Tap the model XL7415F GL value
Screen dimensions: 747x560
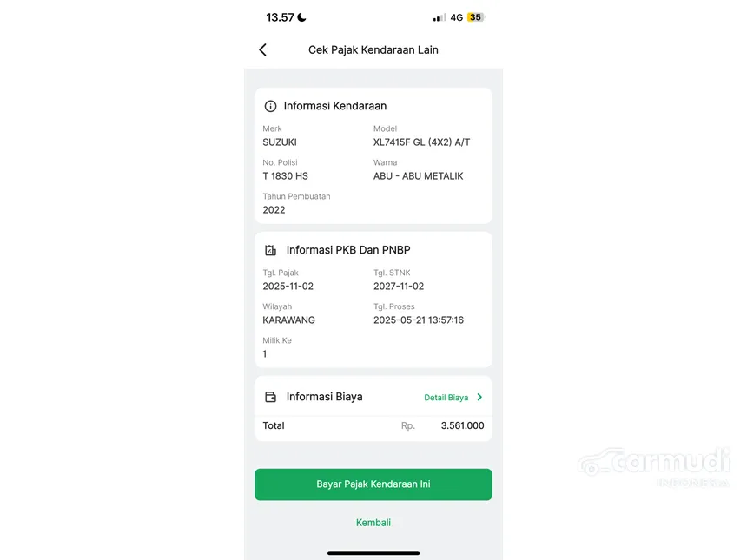[x=421, y=142]
